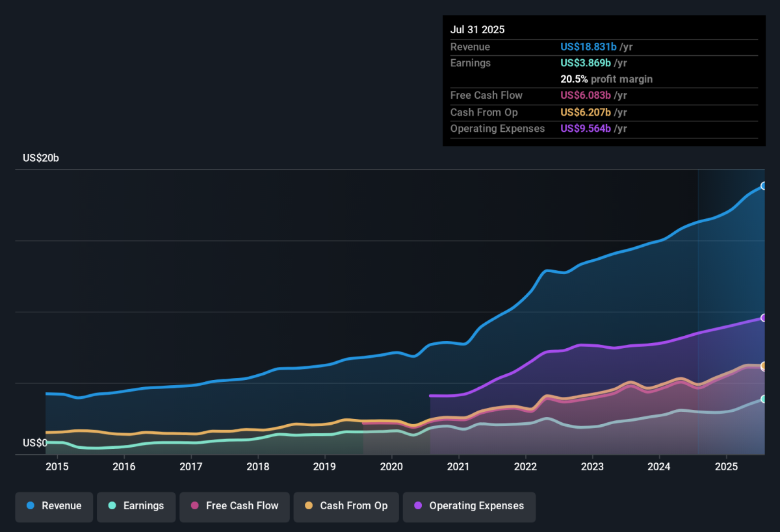The width and height of the screenshot is (780, 532).
Task: Click the US$20b y-axis label
Action: (x=41, y=158)
